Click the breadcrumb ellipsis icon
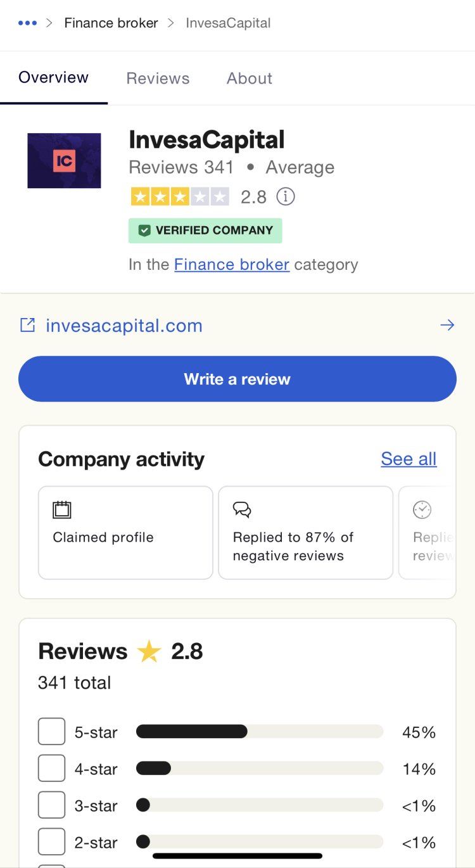 pyautogui.click(x=28, y=22)
